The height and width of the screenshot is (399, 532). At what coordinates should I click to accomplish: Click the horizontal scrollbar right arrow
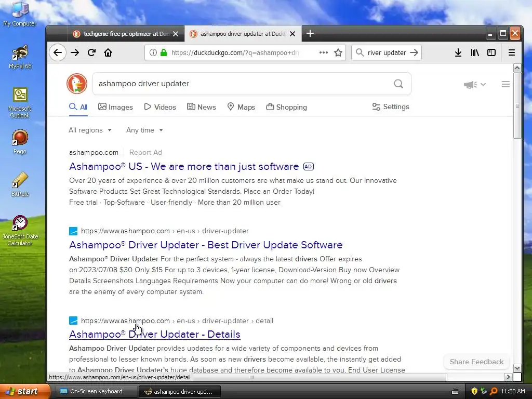508,377
